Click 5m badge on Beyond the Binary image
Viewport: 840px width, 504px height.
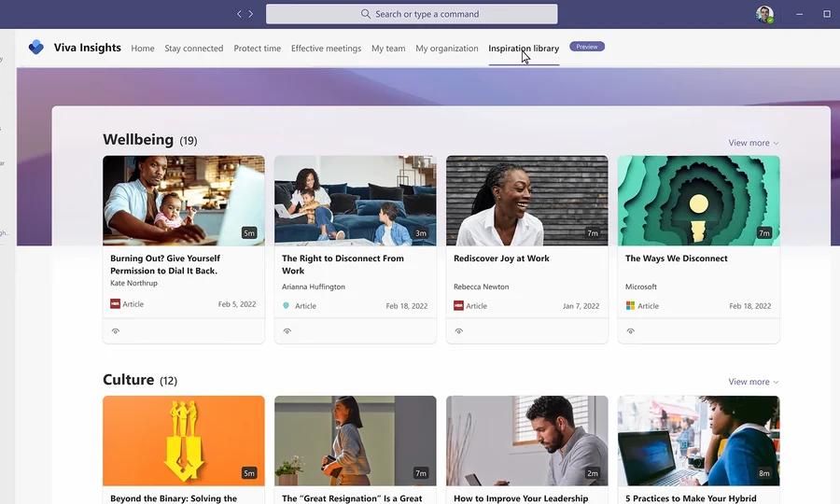pos(249,473)
